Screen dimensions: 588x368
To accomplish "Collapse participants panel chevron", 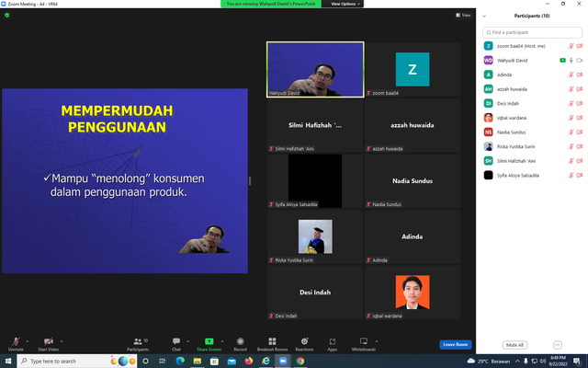I will pyautogui.click(x=484, y=16).
